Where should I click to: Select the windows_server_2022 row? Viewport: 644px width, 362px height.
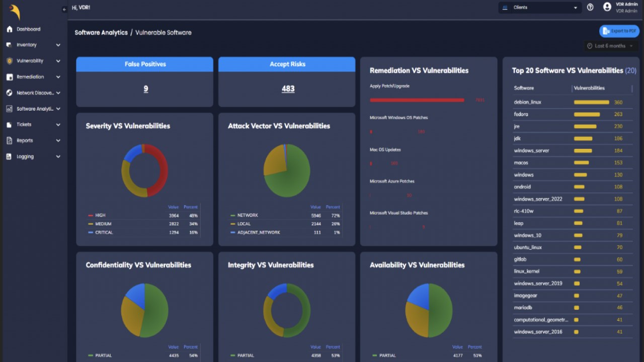pos(572,199)
